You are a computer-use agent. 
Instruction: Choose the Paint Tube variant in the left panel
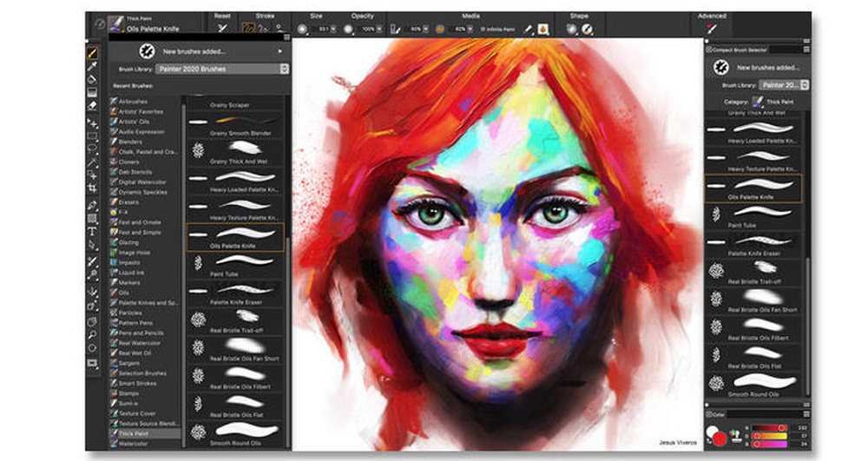(x=235, y=266)
